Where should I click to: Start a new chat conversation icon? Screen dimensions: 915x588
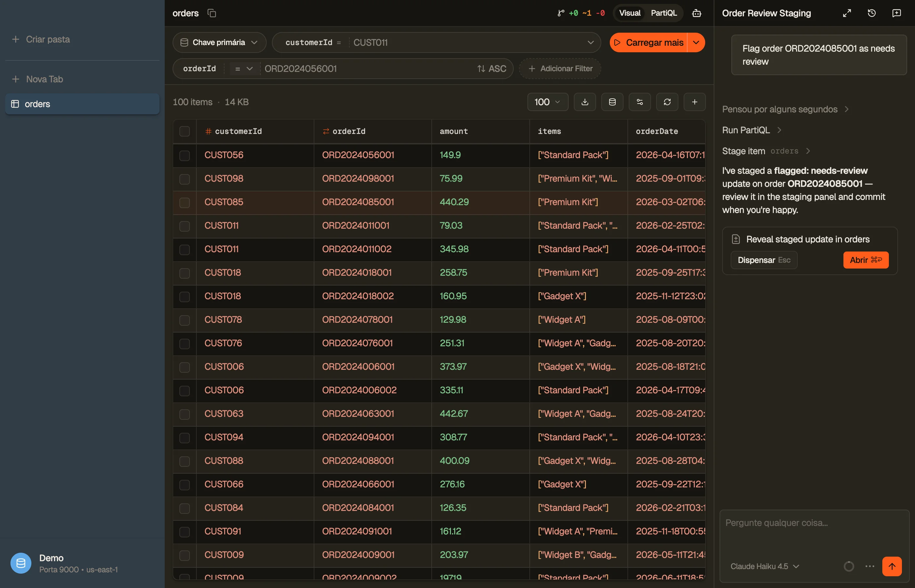click(896, 13)
